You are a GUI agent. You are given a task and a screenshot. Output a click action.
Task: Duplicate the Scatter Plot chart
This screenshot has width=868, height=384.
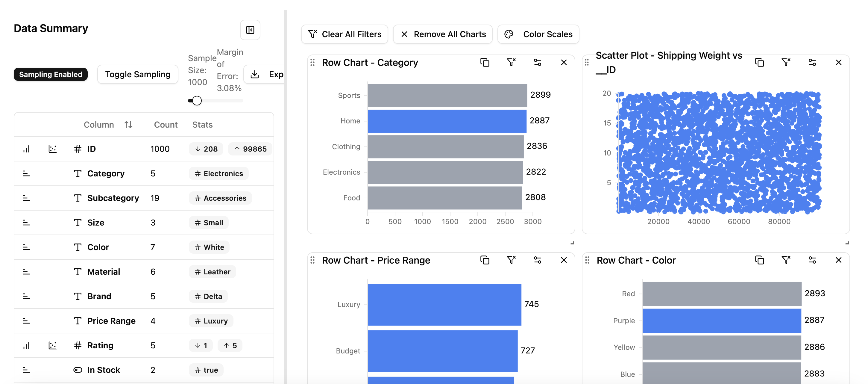click(x=760, y=62)
